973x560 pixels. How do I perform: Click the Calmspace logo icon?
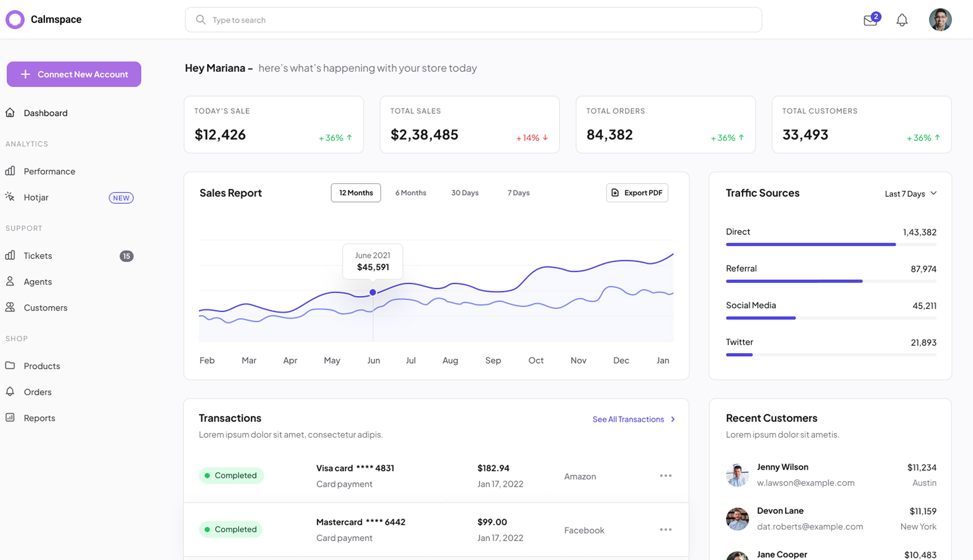[x=15, y=20]
